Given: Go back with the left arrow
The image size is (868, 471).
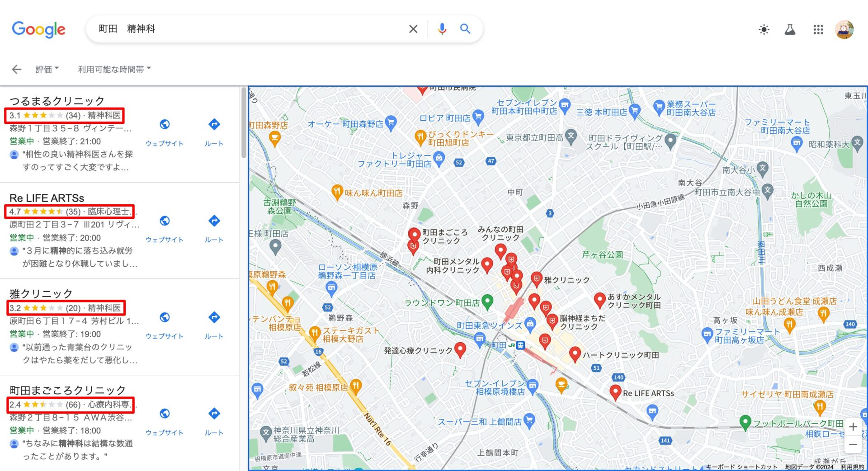Looking at the screenshot, I should tap(17, 69).
